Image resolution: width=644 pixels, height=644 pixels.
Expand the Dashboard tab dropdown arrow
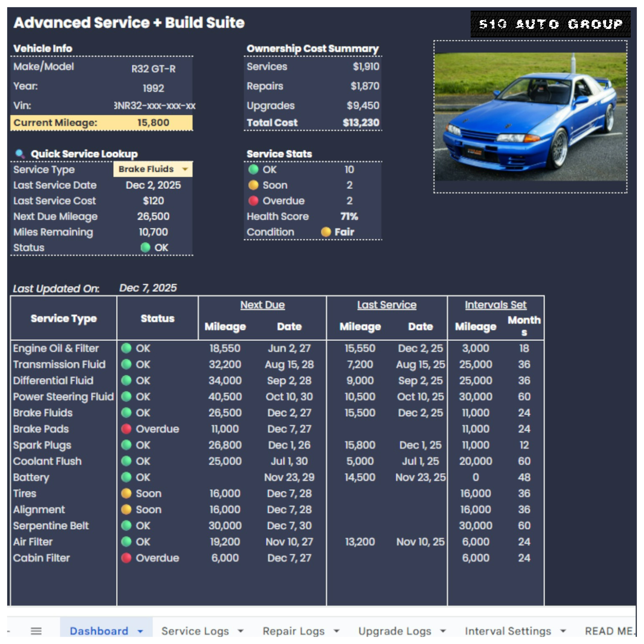pyautogui.click(x=140, y=631)
